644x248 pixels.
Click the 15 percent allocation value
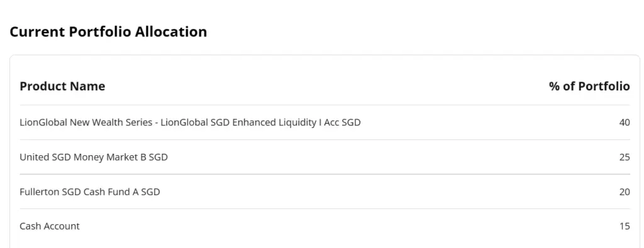[x=625, y=226]
